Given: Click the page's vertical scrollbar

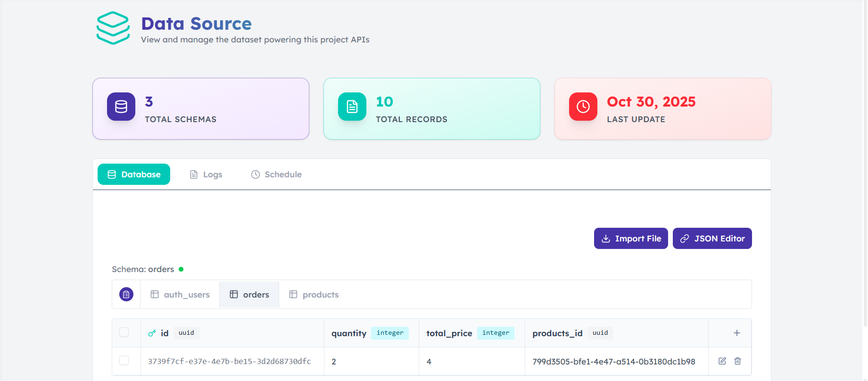Looking at the screenshot, I should pyautogui.click(x=865, y=163).
